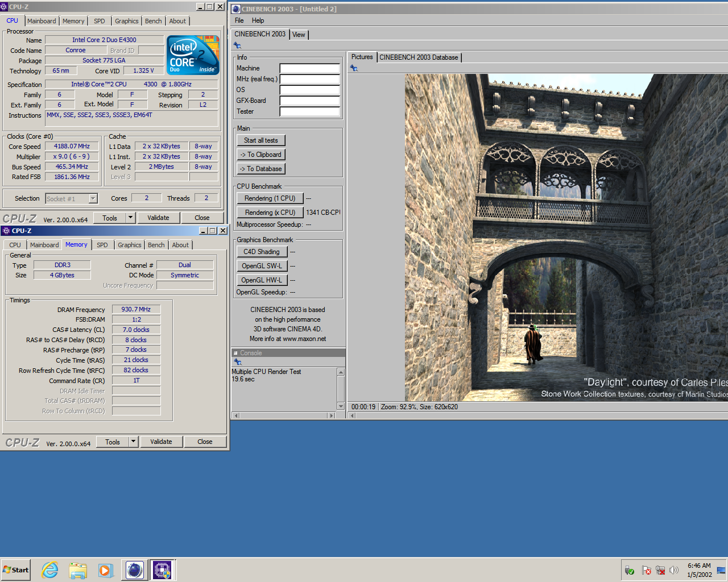Click the pushpin icon in the Console panel

pos(238,362)
